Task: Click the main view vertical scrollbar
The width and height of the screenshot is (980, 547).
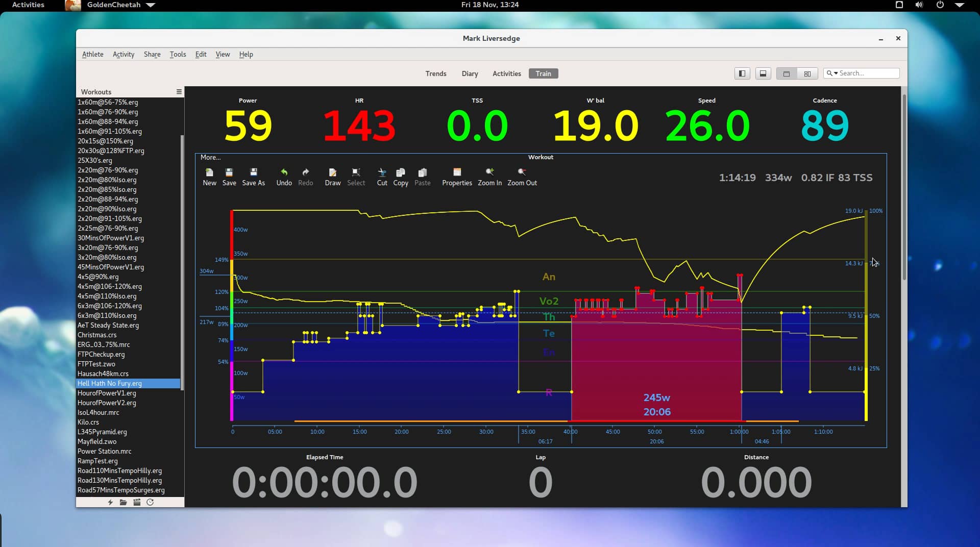Action: [904, 187]
